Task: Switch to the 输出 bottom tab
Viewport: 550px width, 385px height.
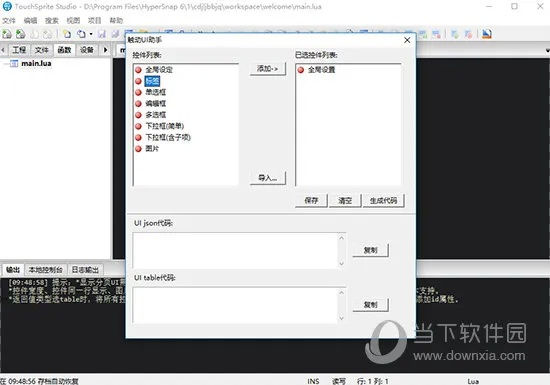Action: (x=13, y=270)
